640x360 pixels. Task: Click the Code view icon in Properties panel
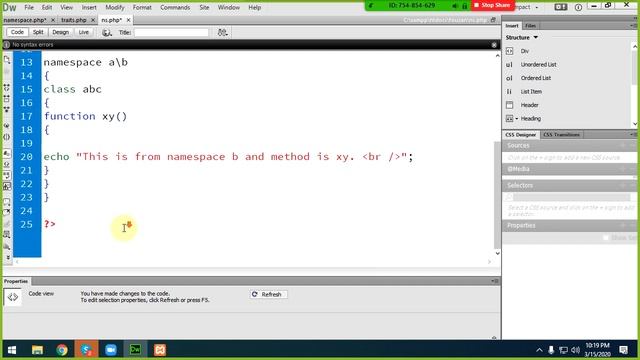13,297
